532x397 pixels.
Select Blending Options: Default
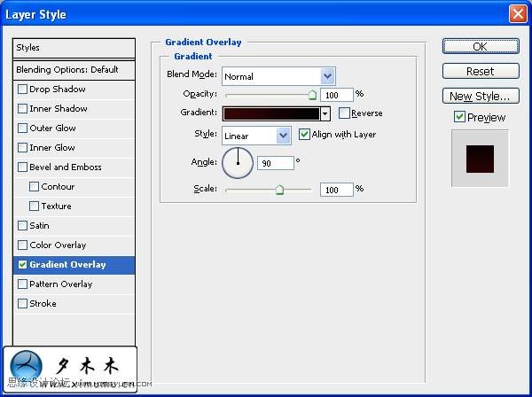click(74, 70)
